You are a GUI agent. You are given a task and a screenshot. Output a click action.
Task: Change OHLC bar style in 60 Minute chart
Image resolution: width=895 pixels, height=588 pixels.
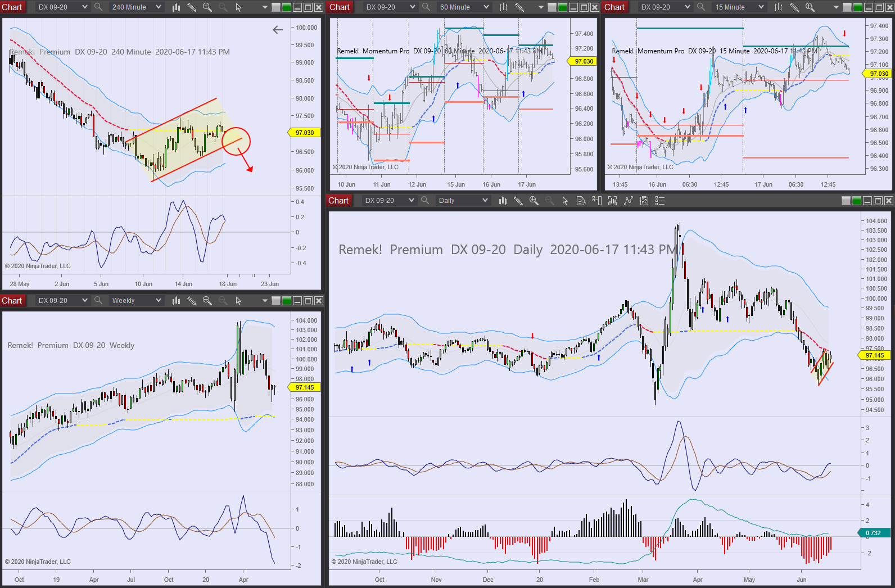click(504, 7)
